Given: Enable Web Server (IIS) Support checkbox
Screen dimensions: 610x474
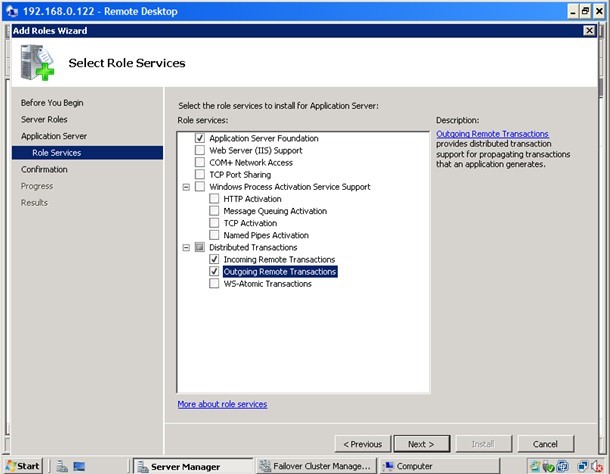Looking at the screenshot, I should pos(200,150).
